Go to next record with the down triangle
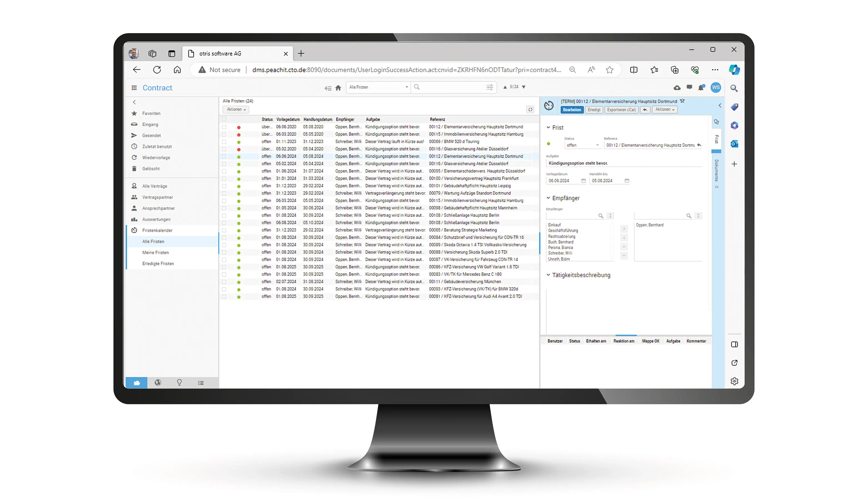The height and width of the screenshot is (502, 868). tap(524, 87)
